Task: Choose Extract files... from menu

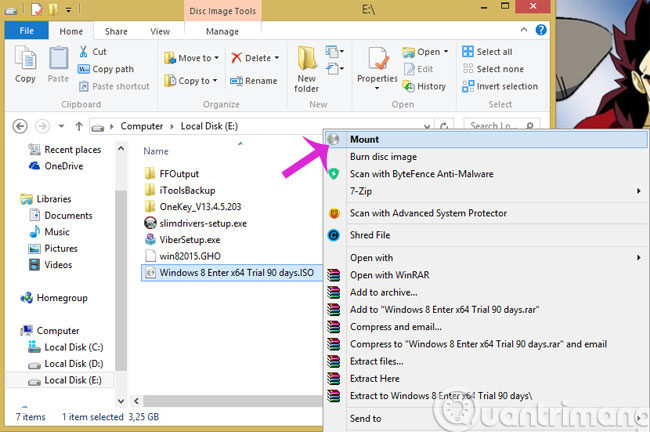Action: coord(485,362)
